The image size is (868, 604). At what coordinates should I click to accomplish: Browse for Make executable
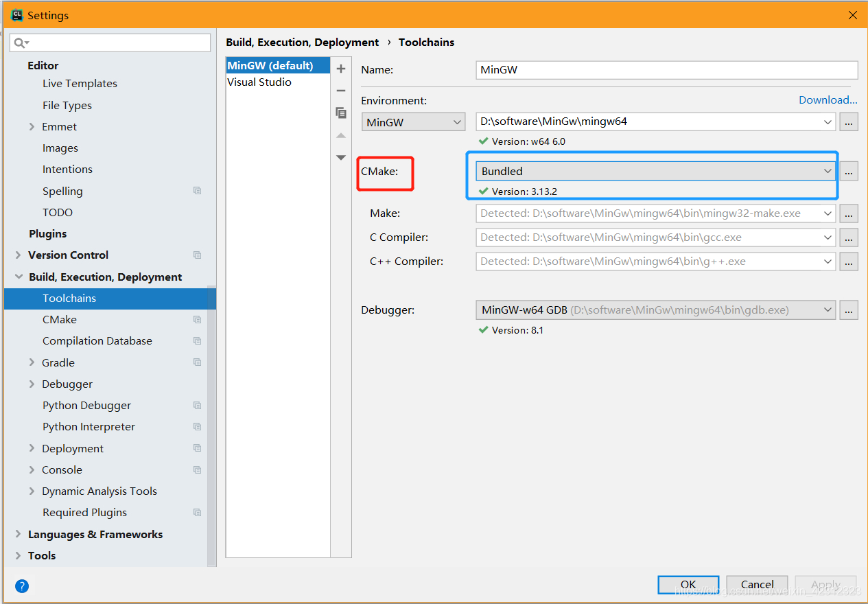tap(849, 213)
